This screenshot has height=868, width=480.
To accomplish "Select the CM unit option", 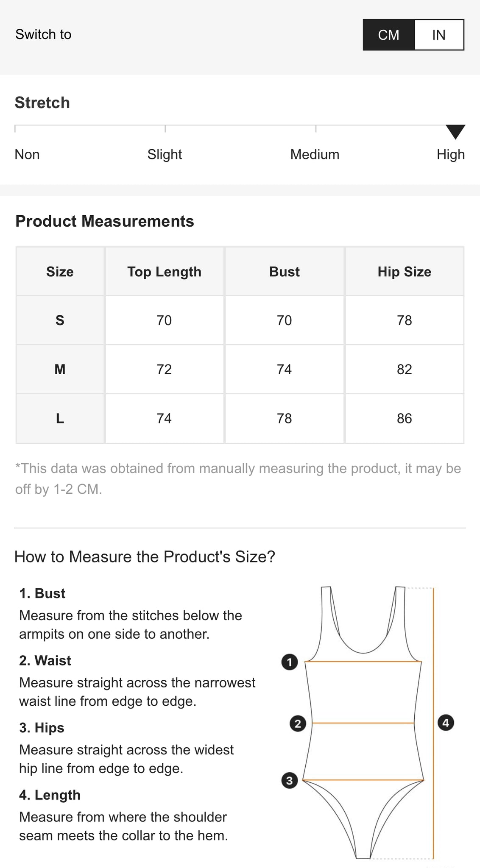I will pos(388,35).
